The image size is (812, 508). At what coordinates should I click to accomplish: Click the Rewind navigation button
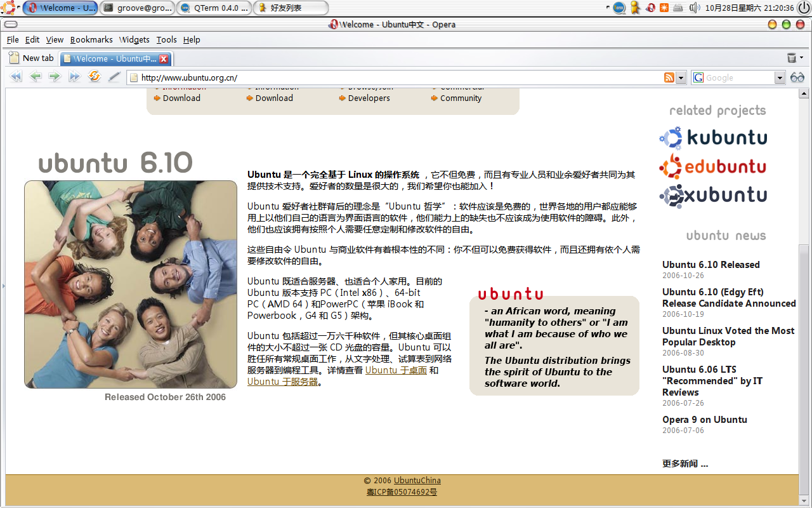pyautogui.click(x=16, y=77)
